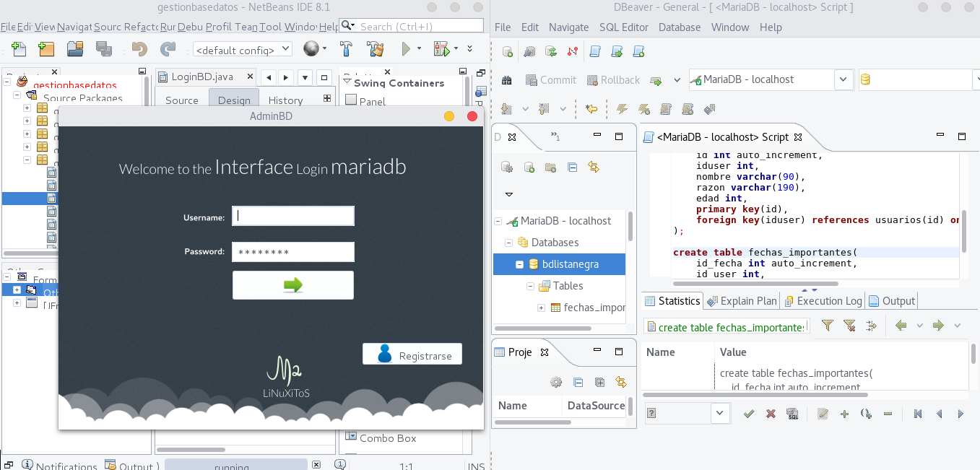
Task: Switch to the Output tab in DBeaver
Action: [x=892, y=301]
